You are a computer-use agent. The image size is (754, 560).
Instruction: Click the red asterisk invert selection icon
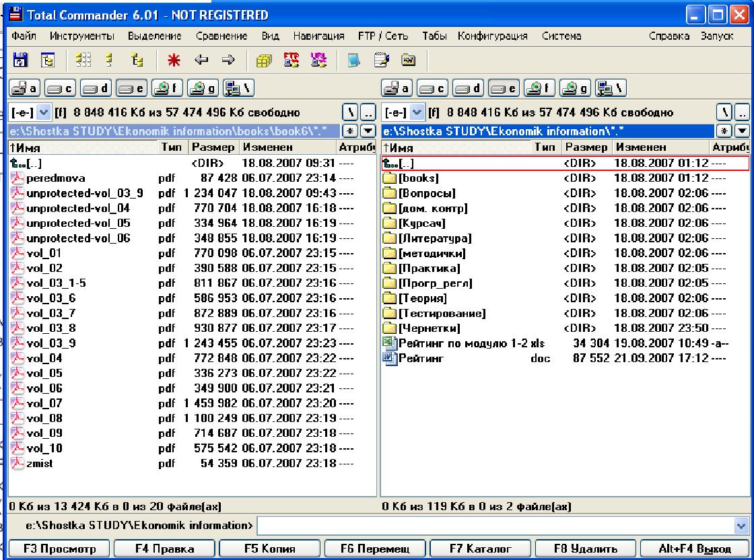click(x=174, y=60)
